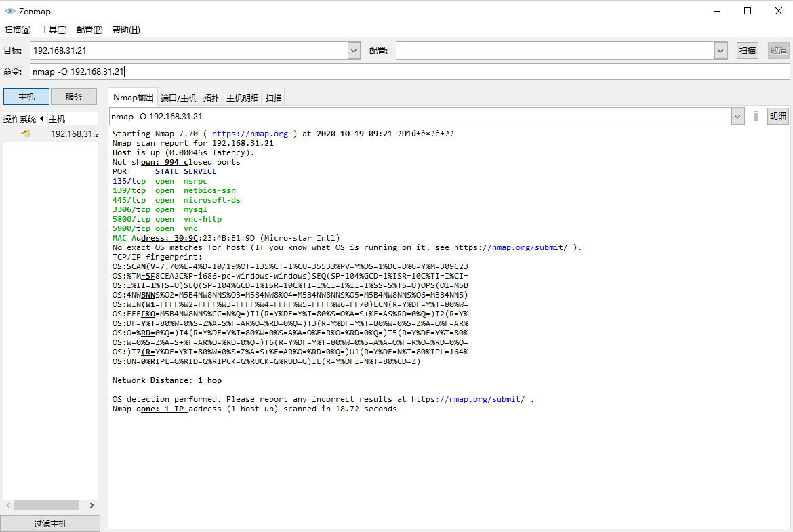Click the 'Host is up' latency line
Image resolution: width=793 pixels, height=532 pixels.
(x=184, y=152)
